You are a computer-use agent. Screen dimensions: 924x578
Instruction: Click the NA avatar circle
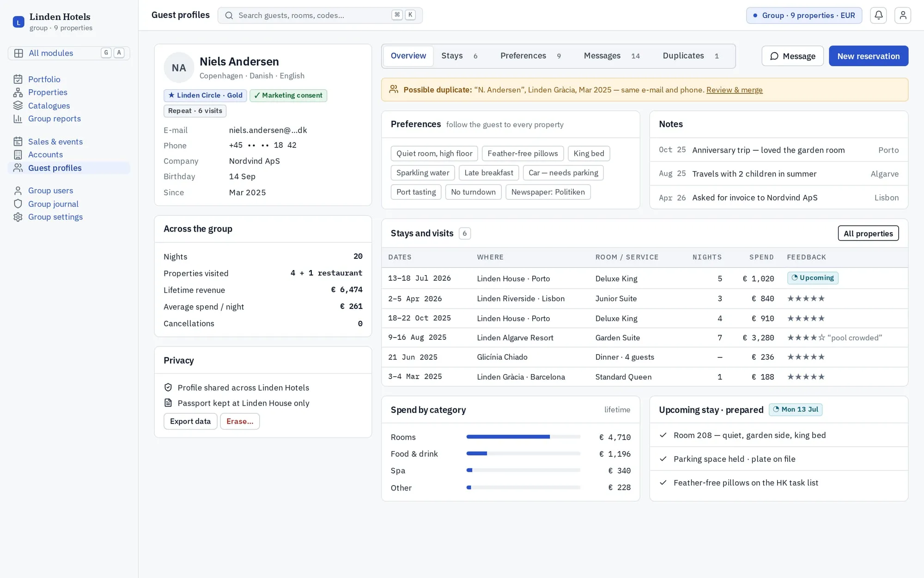179,68
